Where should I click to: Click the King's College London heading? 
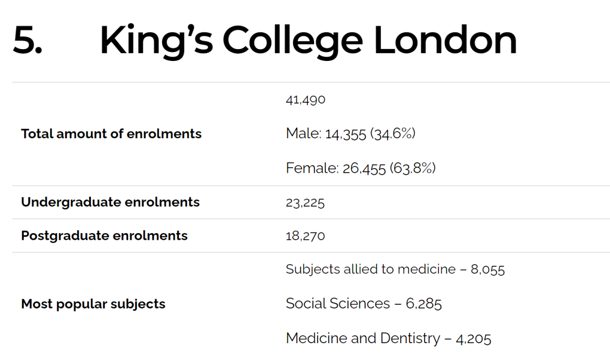click(308, 41)
